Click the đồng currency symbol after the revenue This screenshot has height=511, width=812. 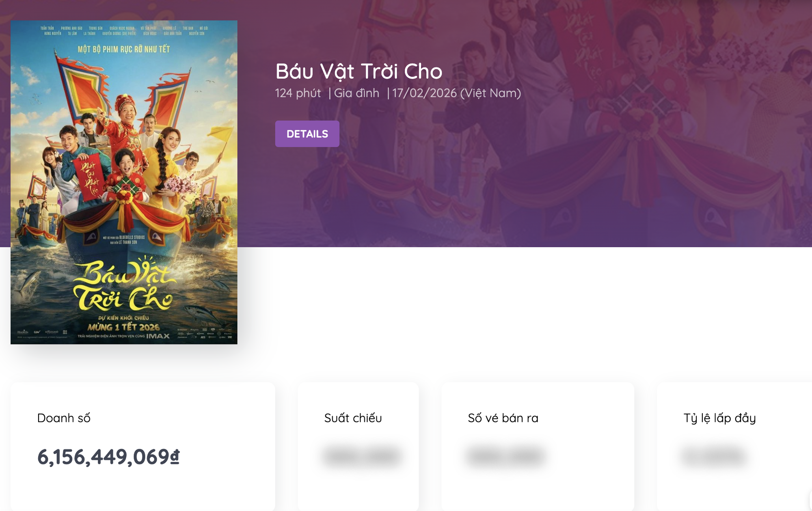click(x=175, y=457)
